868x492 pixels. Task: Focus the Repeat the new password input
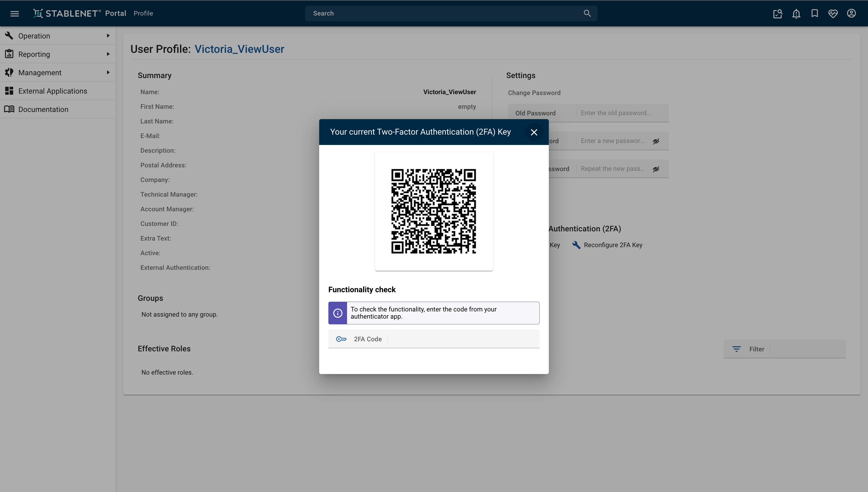click(x=613, y=168)
